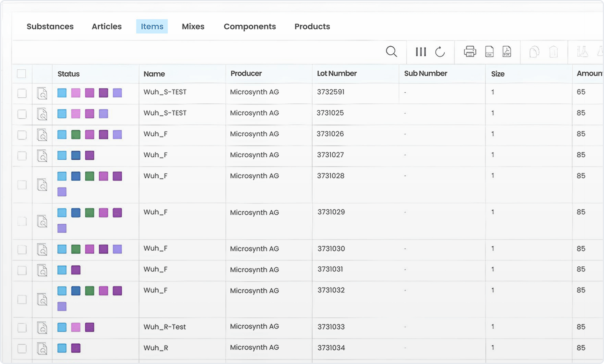
Task: Click the grayed-out trash delete icon
Action: 553,52
